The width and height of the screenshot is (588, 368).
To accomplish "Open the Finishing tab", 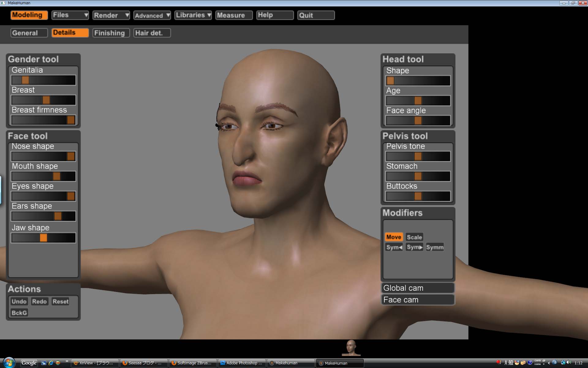I will point(111,33).
